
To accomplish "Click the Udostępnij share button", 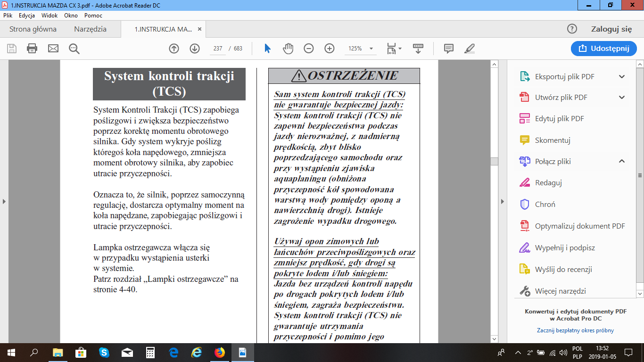I will pyautogui.click(x=603, y=49).
